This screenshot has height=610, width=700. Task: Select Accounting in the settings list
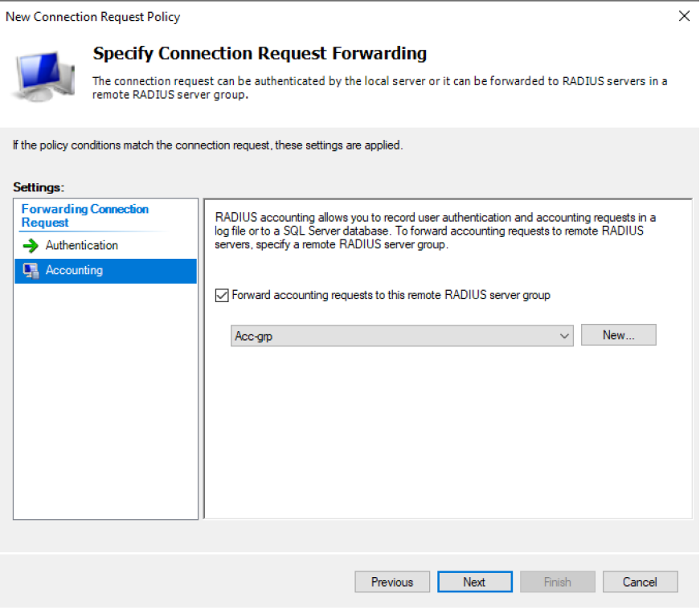[x=74, y=270]
